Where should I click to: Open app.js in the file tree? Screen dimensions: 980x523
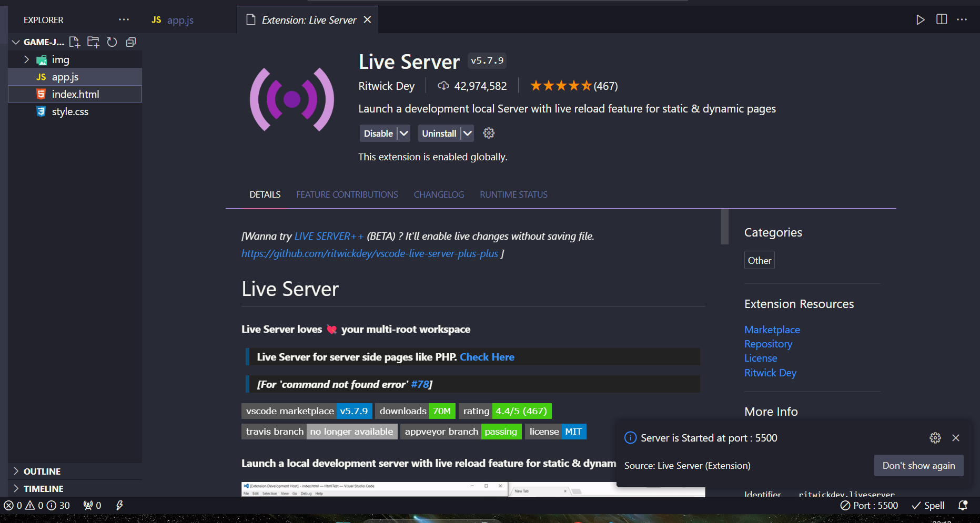tap(75, 77)
